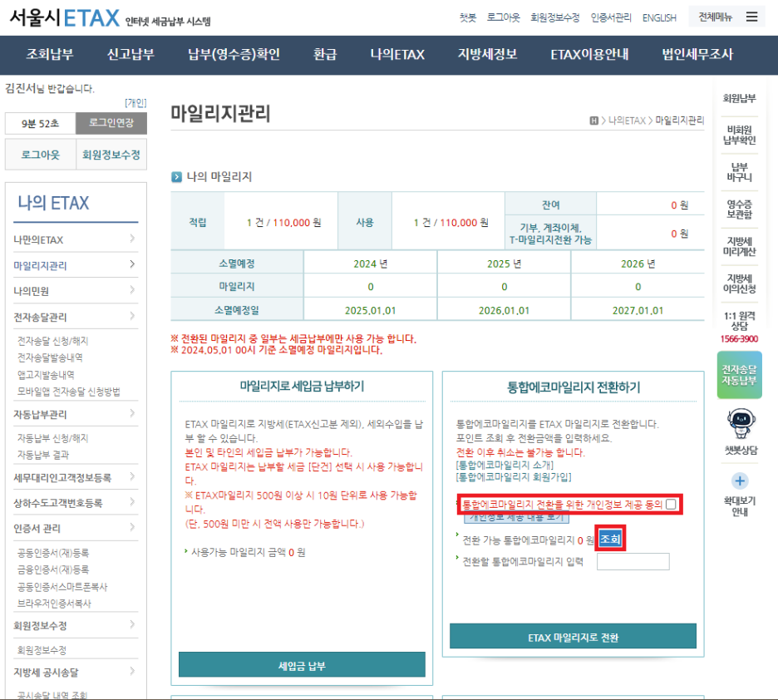778x700 pixels.
Task: Click the home icon in breadcrumb
Action: [593, 121]
